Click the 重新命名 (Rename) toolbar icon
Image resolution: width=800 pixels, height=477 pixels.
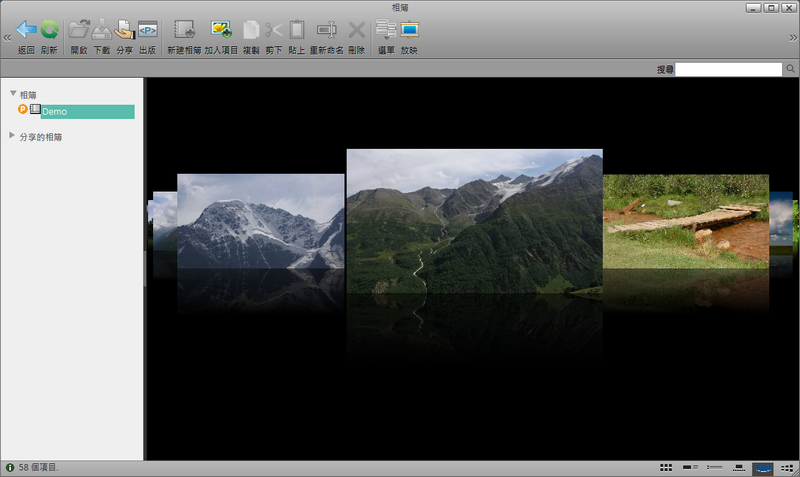(326, 31)
